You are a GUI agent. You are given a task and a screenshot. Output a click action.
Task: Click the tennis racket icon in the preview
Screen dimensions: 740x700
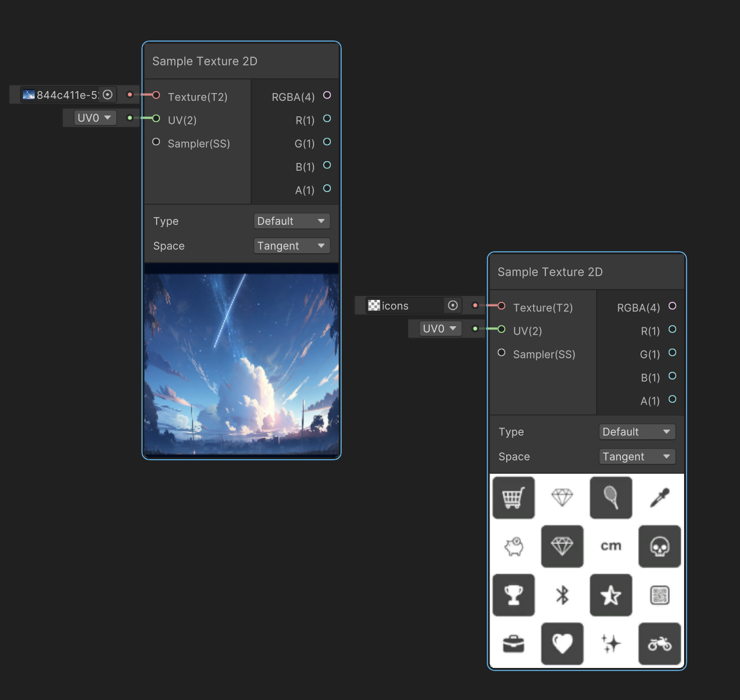coord(611,498)
